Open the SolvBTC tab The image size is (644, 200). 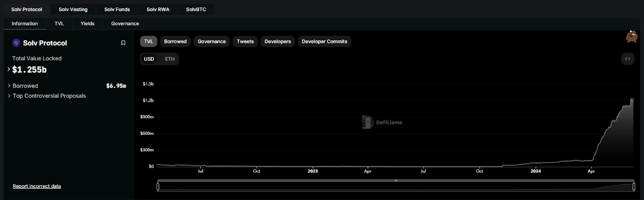(196, 9)
